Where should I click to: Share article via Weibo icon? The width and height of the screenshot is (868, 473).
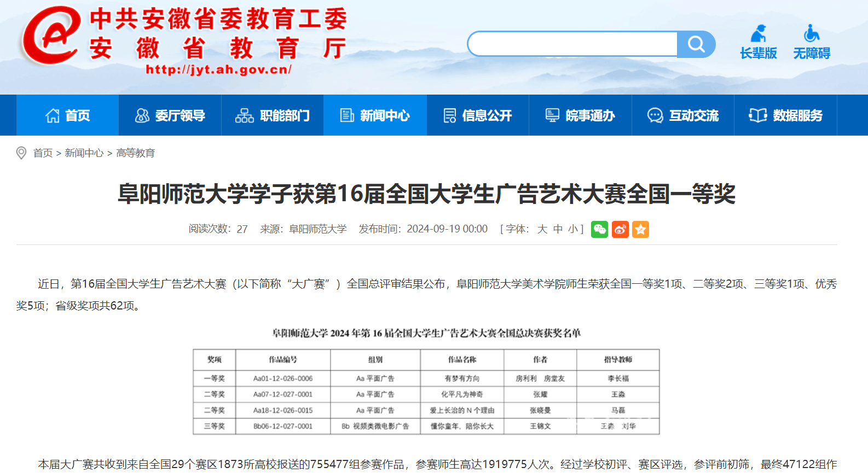coord(620,229)
